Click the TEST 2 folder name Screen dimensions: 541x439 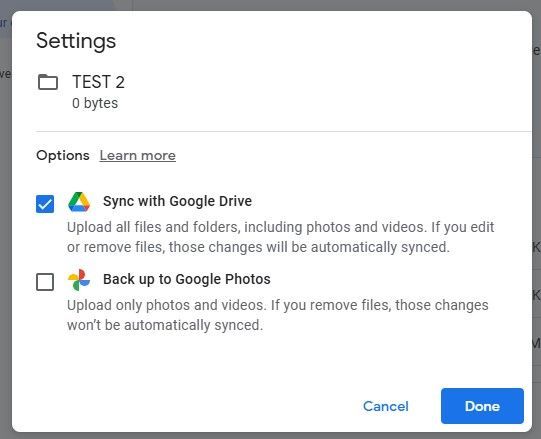[98, 82]
